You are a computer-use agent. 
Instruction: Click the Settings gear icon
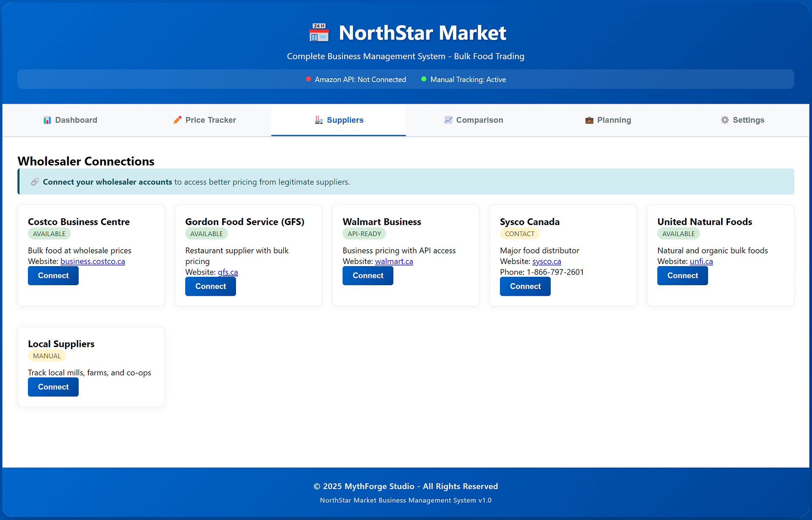click(725, 120)
